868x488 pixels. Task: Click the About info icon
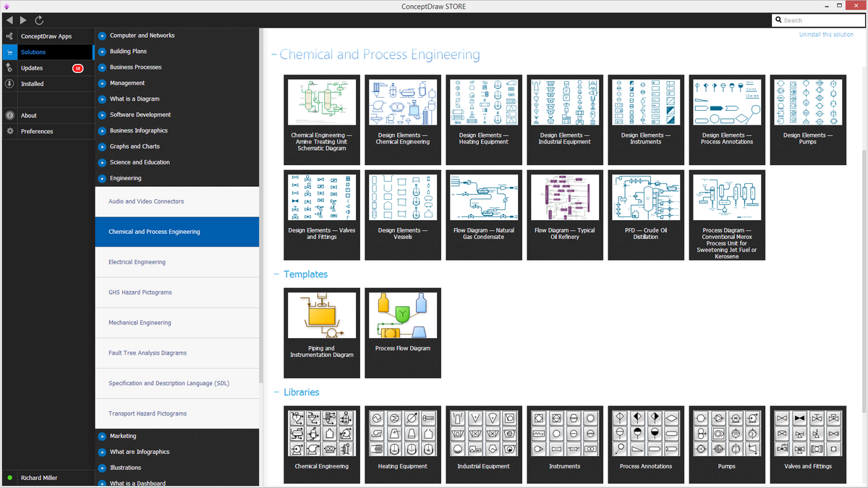pyautogui.click(x=9, y=116)
